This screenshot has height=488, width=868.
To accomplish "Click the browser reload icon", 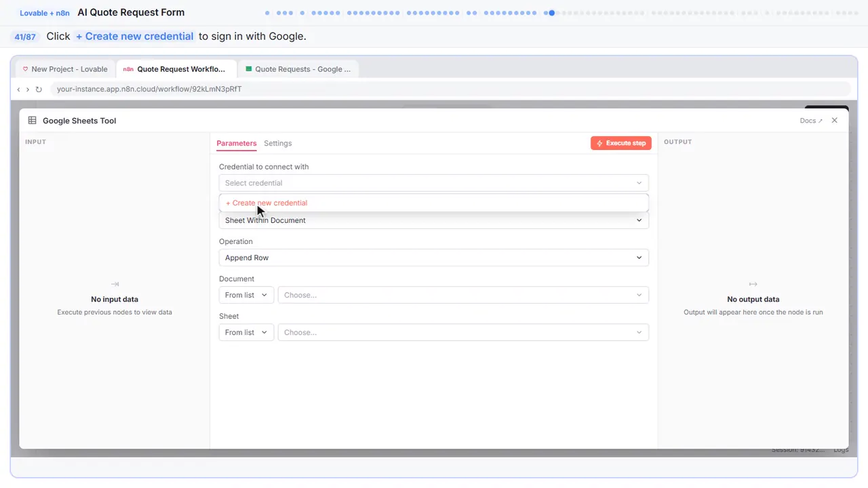I will pos(39,89).
